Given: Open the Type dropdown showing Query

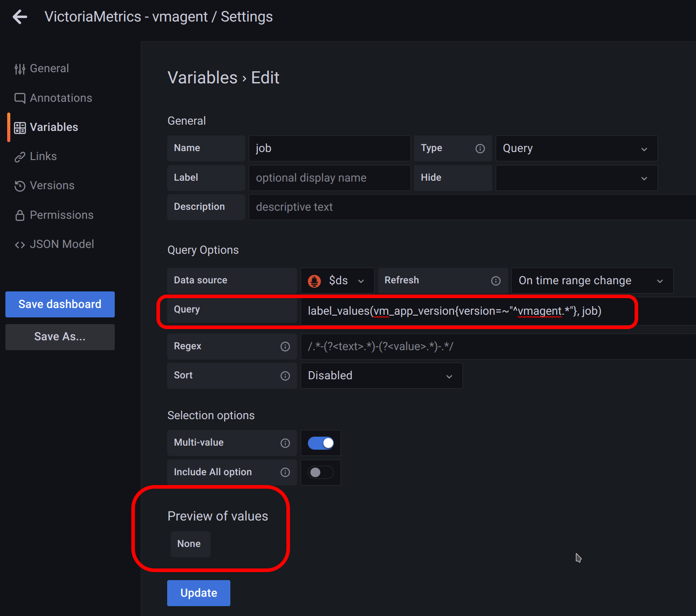Looking at the screenshot, I should (576, 148).
